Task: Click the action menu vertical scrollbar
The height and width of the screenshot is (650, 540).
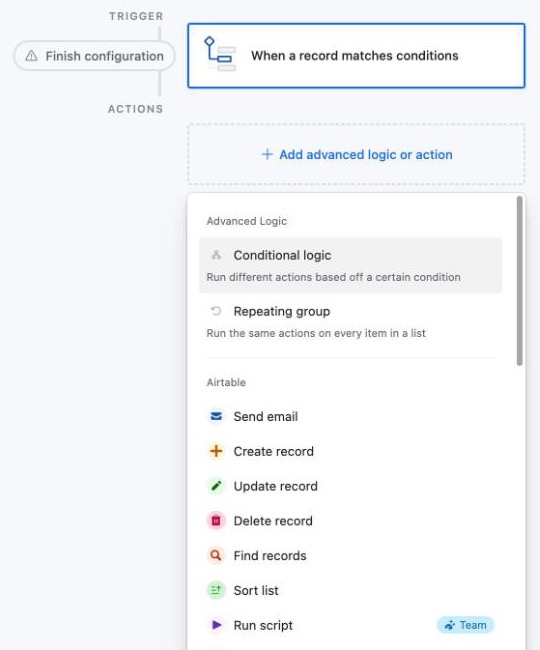Action: point(520,281)
